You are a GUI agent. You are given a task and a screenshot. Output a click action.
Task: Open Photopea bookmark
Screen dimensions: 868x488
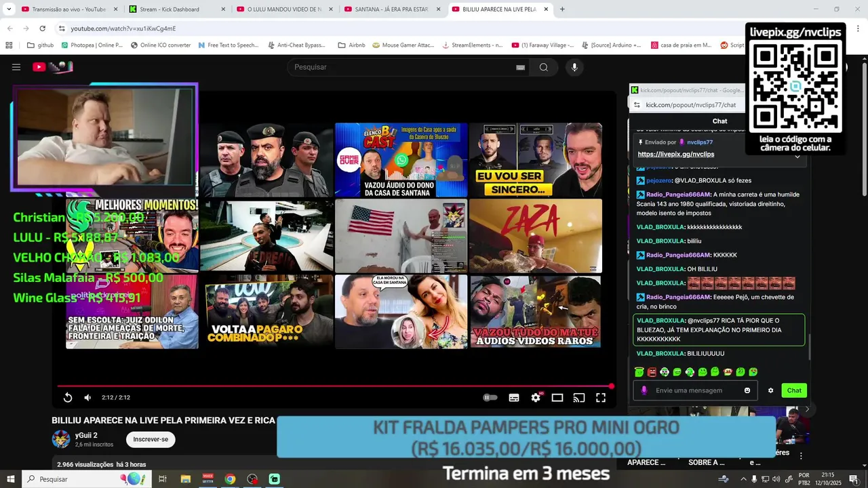click(x=92, y=45)
